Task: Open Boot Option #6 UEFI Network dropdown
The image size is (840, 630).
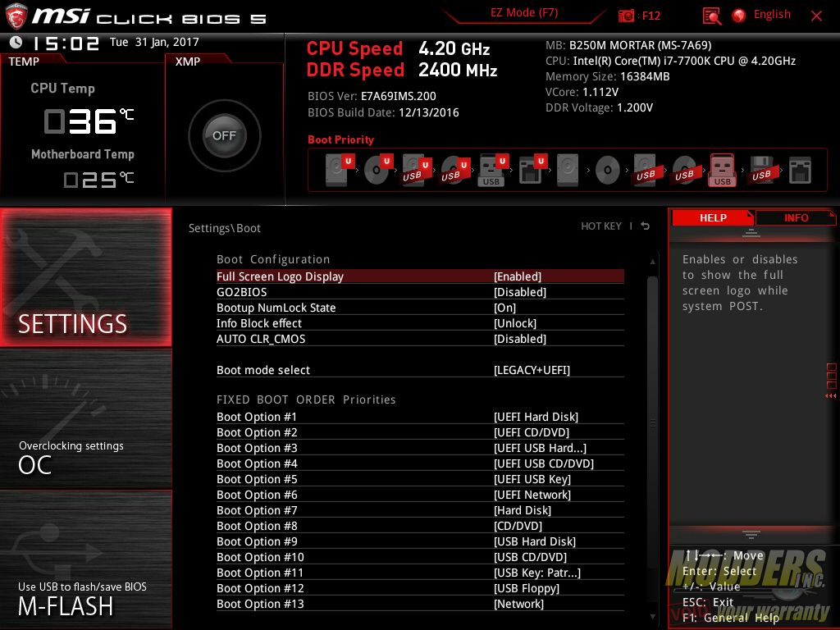Action: 532,495
